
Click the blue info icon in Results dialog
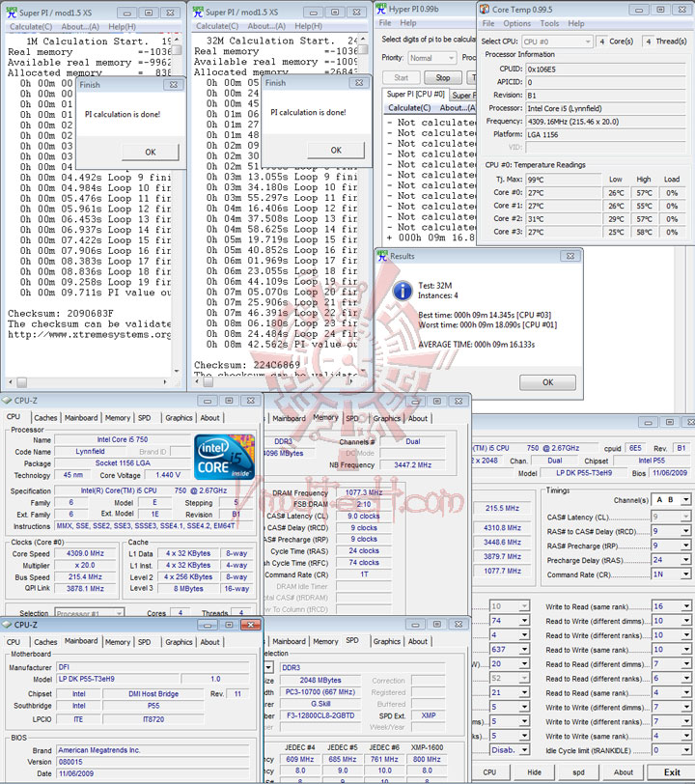(403, 291)
